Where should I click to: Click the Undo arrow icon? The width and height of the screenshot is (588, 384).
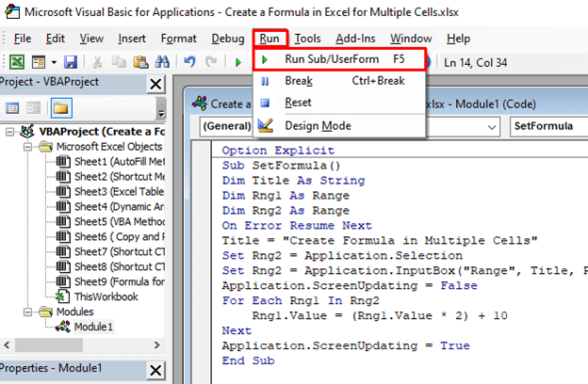click(x=189, y=61)
